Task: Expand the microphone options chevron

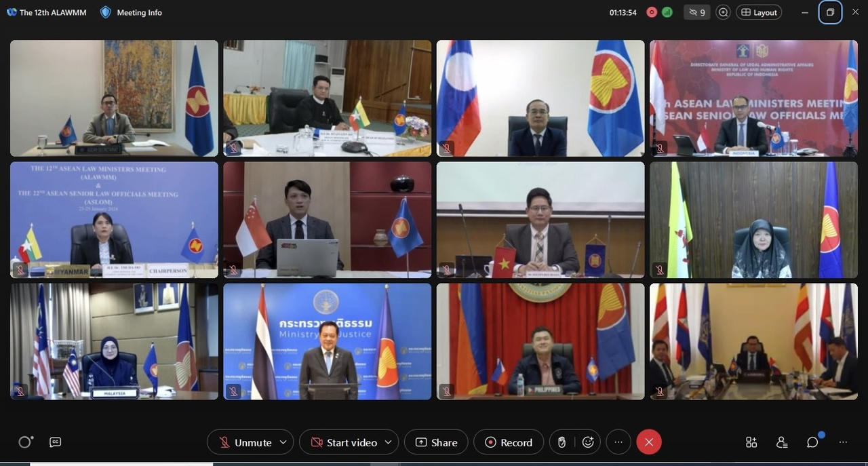Action: tap(283, 442)
